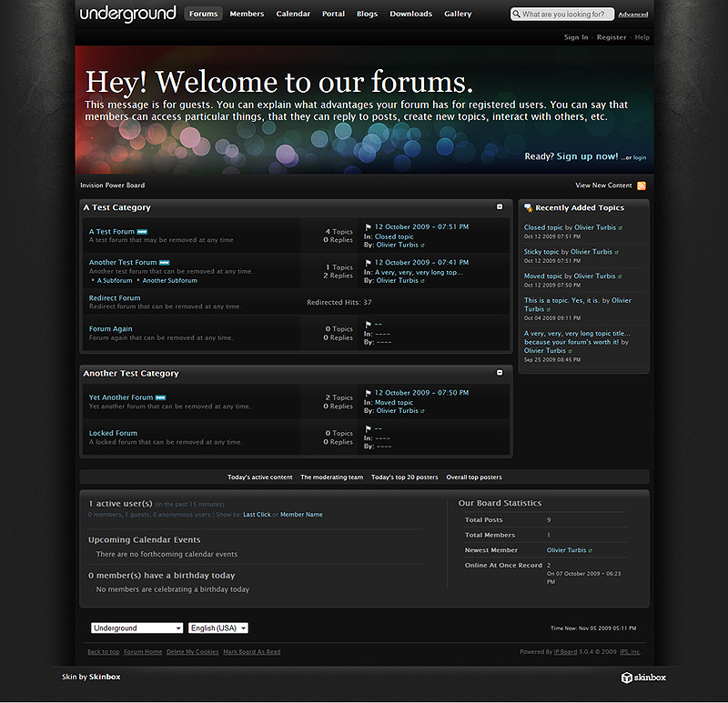Open the Another Subforum link
The width and height of the screenshot is (728, 703).
tap(169, 281)
